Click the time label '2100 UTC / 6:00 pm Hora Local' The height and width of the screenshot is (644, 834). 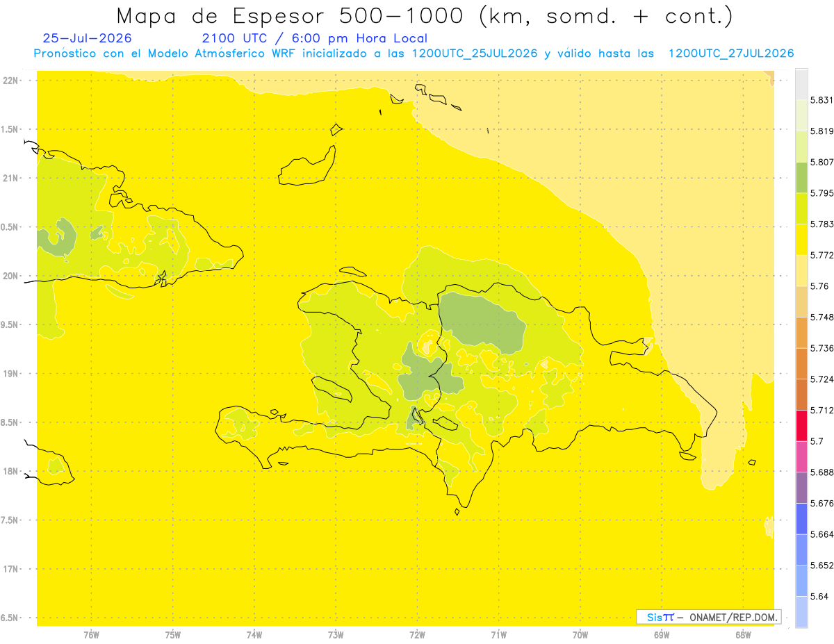point(315,38)
